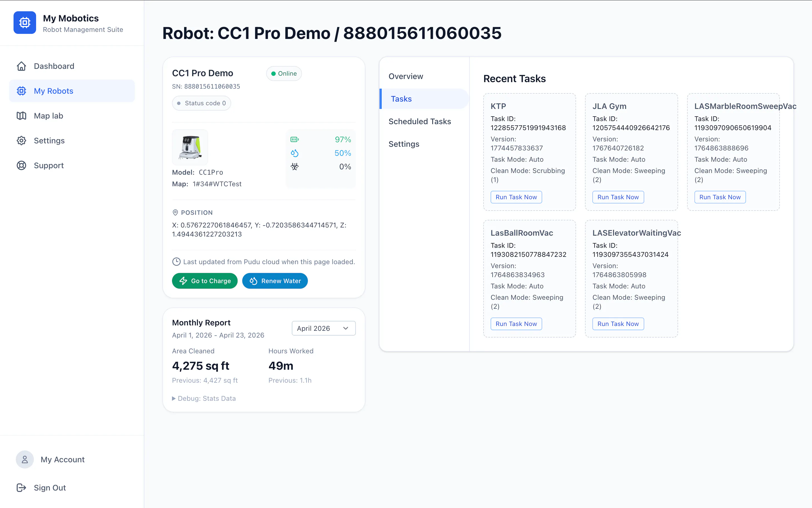Open the robot Settings tab
The image size is (812, 508).
click(x=424, y=144)
